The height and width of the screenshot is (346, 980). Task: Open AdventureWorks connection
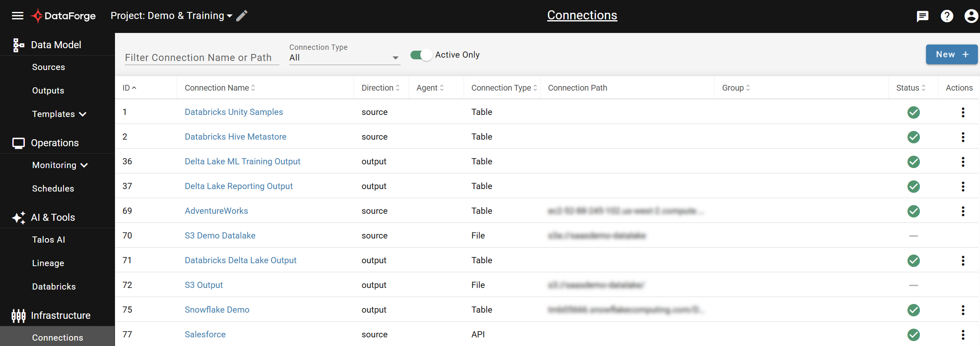[x=216, y=211]
